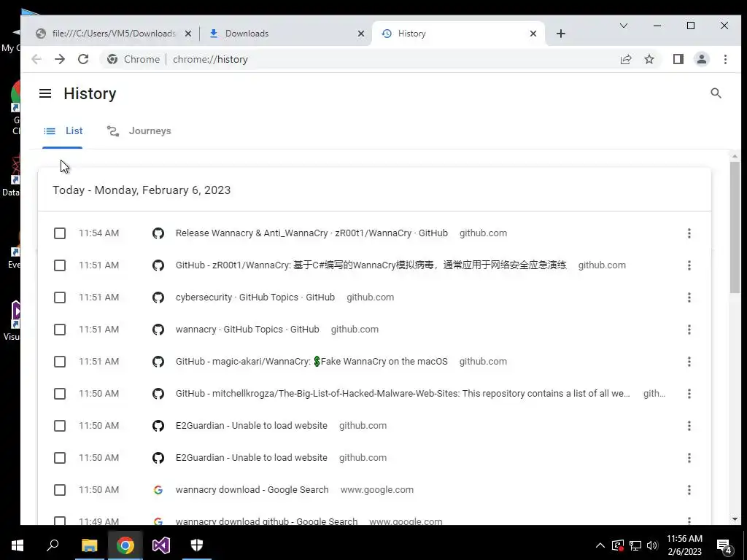Open tab search chevron in title bar

[x=623, y=26]
